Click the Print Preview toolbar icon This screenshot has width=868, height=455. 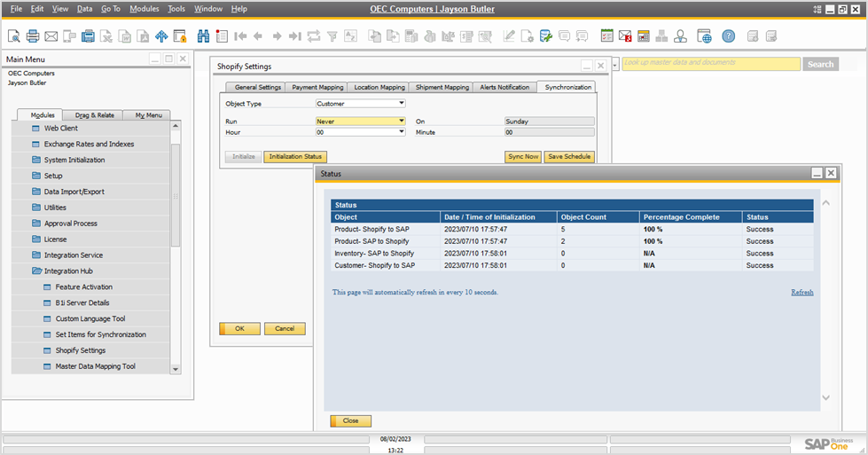(13, 36)
